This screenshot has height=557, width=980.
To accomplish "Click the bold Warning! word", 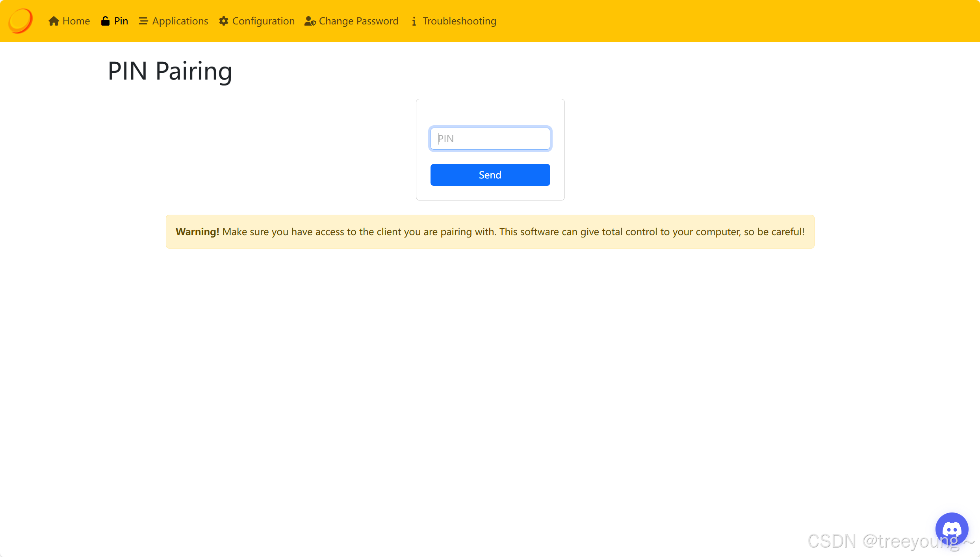I will pyautogui.click(x=197, y=232).
